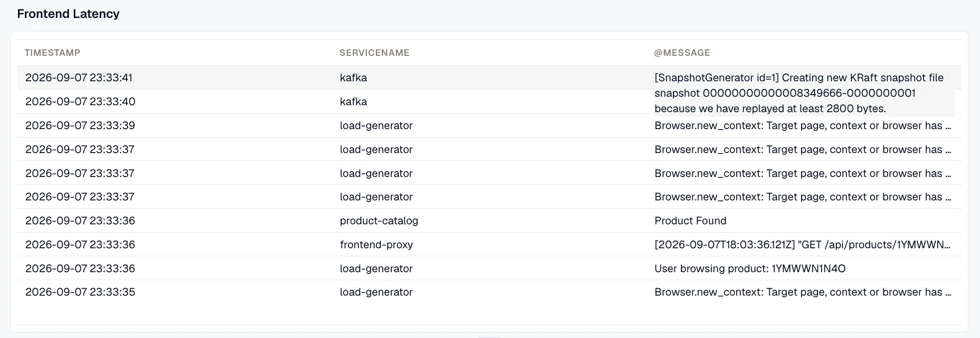Select the product-catalog service cell
This screenshot has height=338, width=980.
click(379, 221)
